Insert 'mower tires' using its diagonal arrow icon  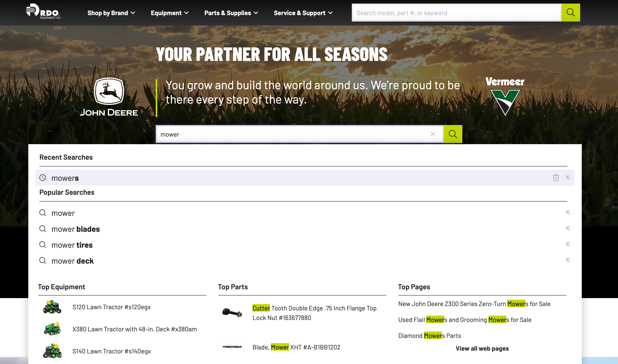(568, 245)
